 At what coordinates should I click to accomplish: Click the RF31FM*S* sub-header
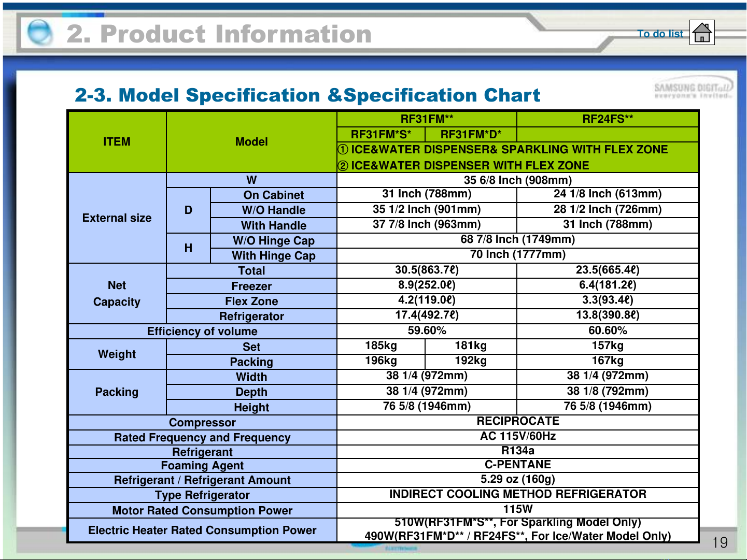pos(381,135)
